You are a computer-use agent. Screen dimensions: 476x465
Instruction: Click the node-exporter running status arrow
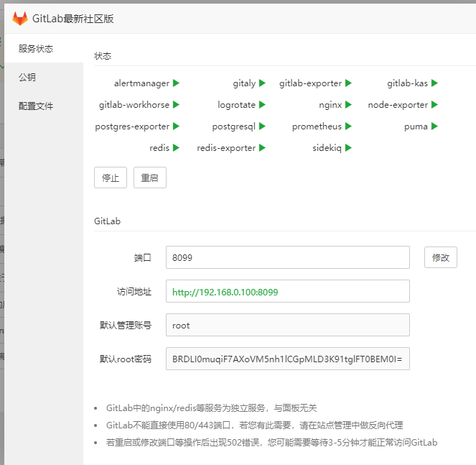click(434, 104)
